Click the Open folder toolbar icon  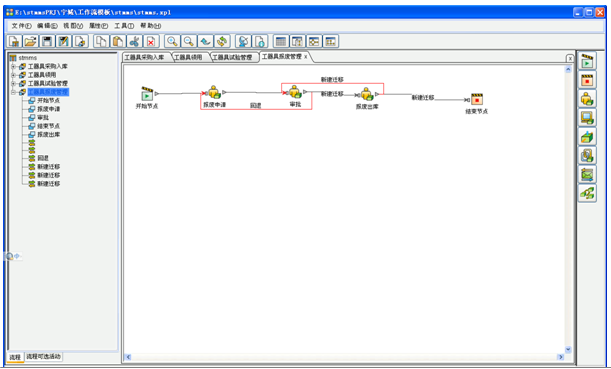pos(30,41)
